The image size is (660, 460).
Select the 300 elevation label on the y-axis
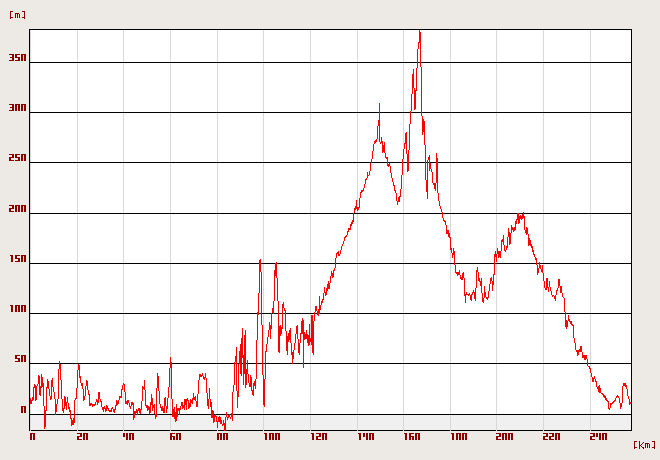pyautogui.click(x=16, y=109)
